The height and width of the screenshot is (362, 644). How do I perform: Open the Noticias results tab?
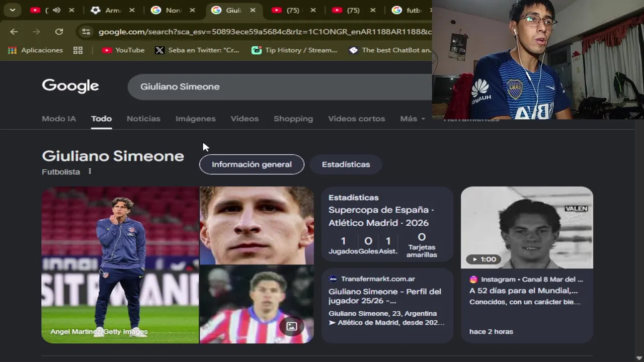tap(143, 119)
